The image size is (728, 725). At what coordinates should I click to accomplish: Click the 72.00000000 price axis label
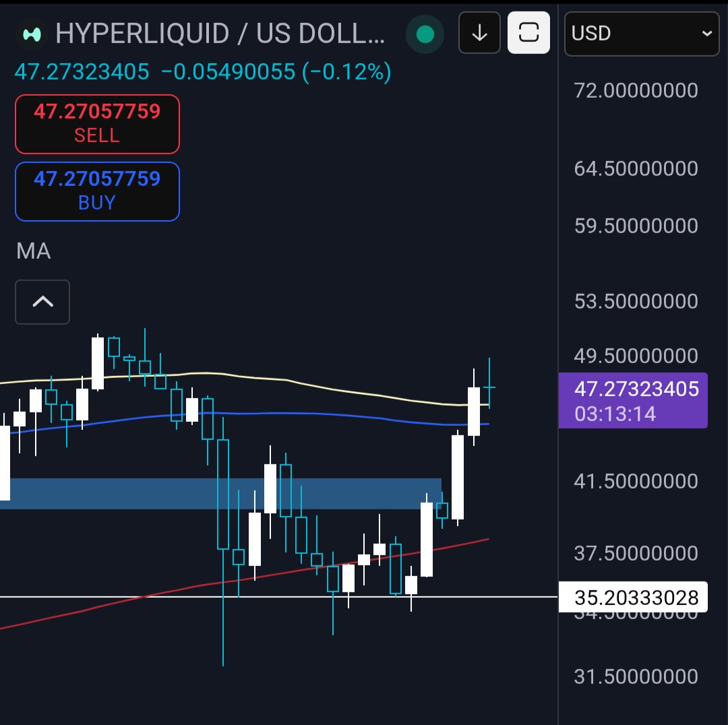pyautogui.click(x=636, y=90)
